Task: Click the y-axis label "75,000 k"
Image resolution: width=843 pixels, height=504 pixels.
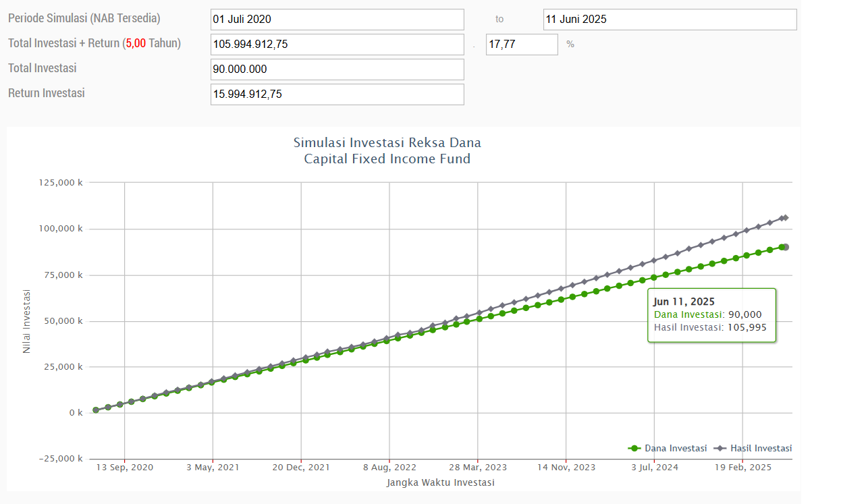Action: click(x=63, y=275)
